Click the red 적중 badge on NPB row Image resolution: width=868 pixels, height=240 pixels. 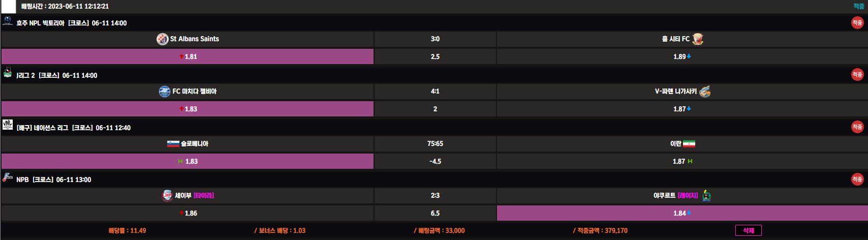pos(857,179)
